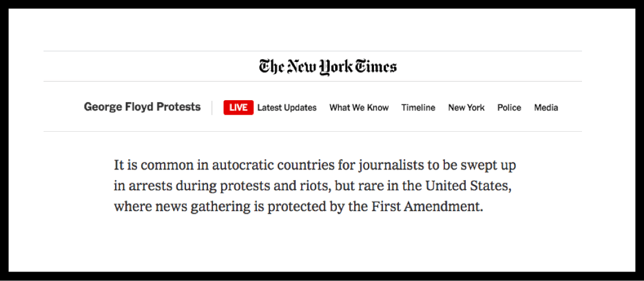Image resolution: width=644 pixels, height=281 pixels.
Task: Select the Police nav link
Action: click(x=509, y=107)
